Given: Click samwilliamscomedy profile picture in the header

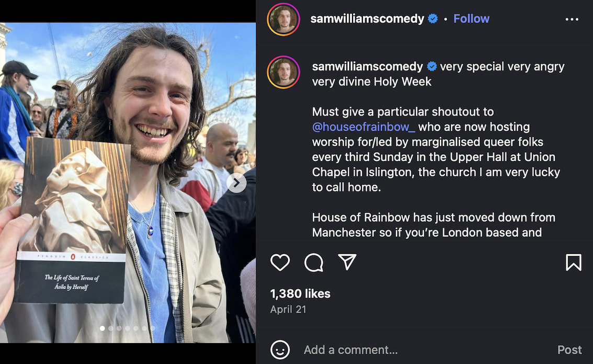Looking at the screenshot, I should [x=283, y=19].
